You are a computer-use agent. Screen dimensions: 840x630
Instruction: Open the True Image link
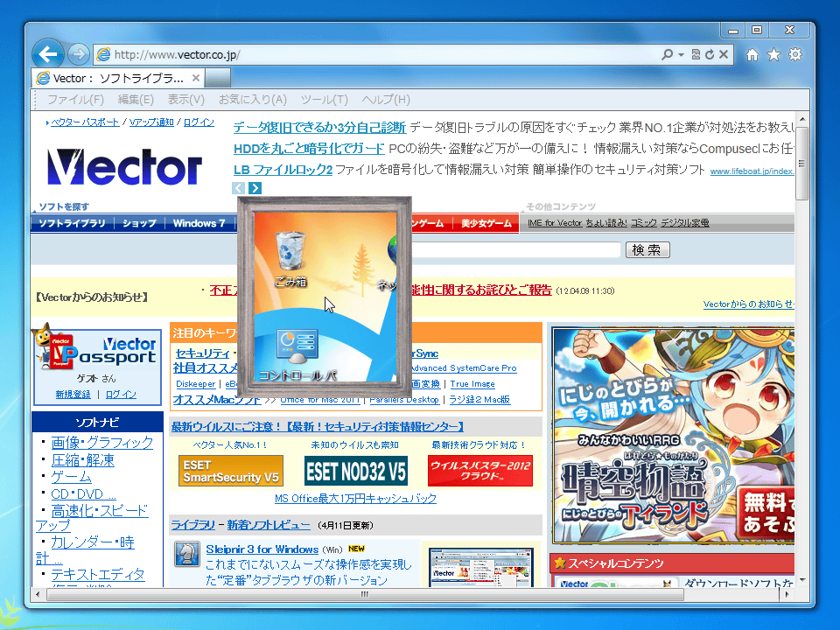[x=472, y=383]
